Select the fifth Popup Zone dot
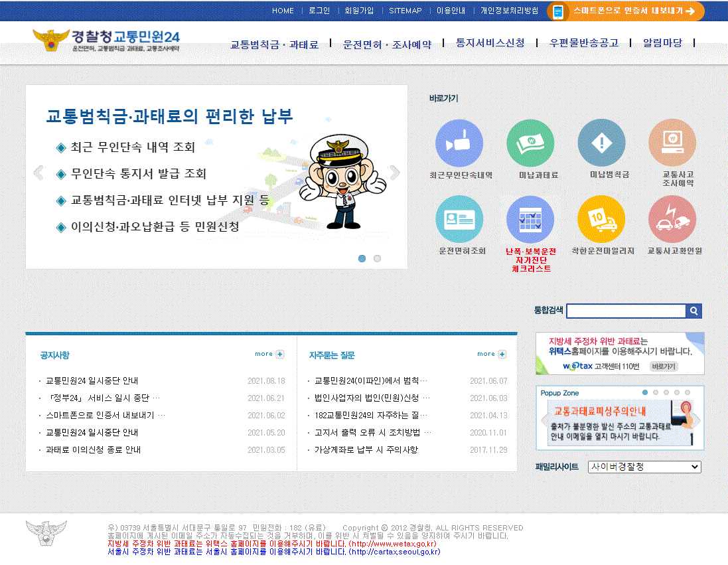Screen dimensions: 728x565 coord(688,392)
